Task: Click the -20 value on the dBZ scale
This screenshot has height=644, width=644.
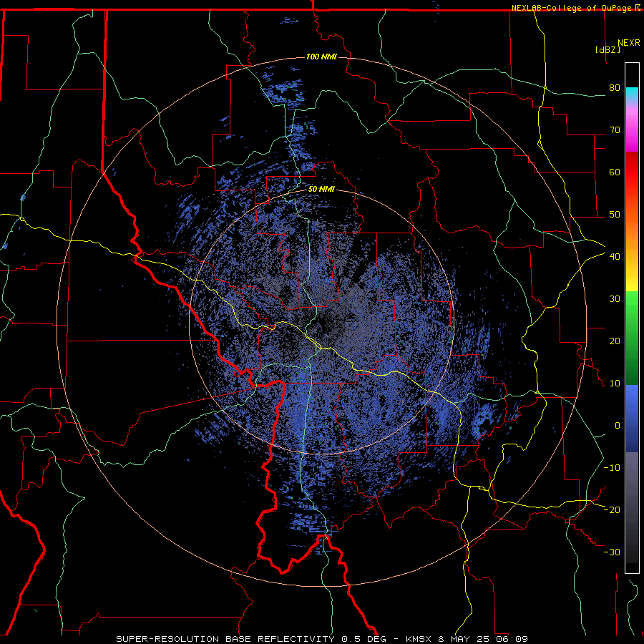Action: pos(612,509)
